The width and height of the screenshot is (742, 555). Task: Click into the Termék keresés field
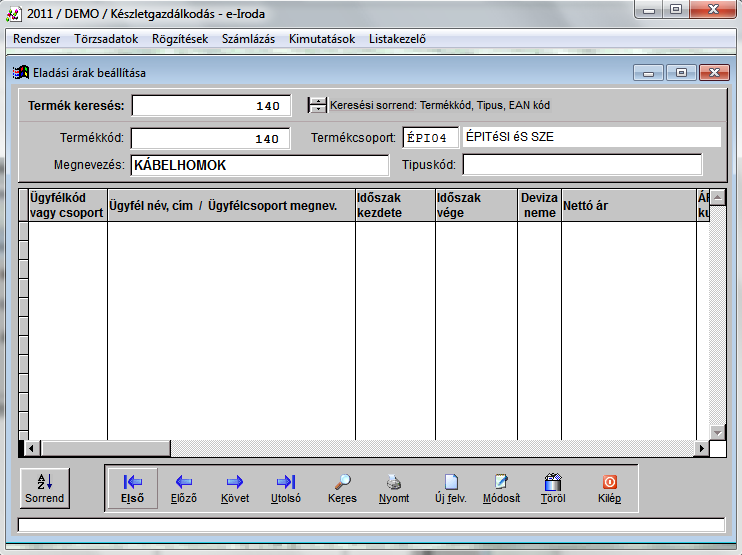[x=211, y=106]
